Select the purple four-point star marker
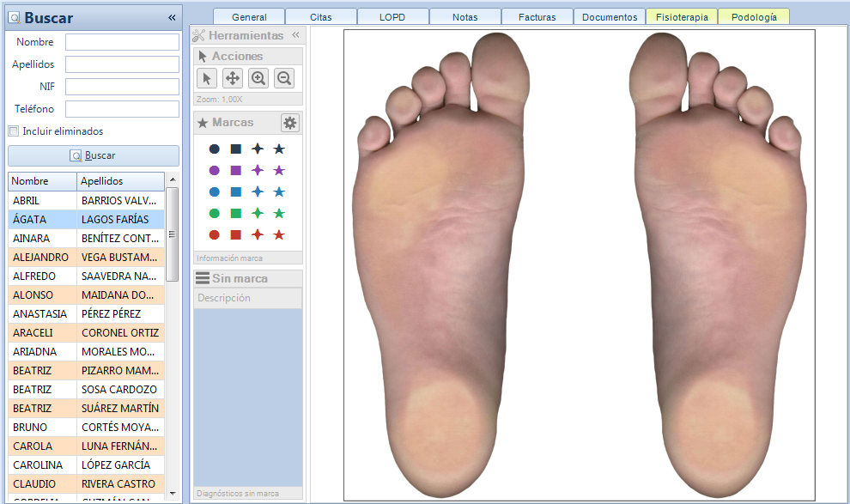Image resolution: width=850 pixels, height=504 pixels. point(257,171)
